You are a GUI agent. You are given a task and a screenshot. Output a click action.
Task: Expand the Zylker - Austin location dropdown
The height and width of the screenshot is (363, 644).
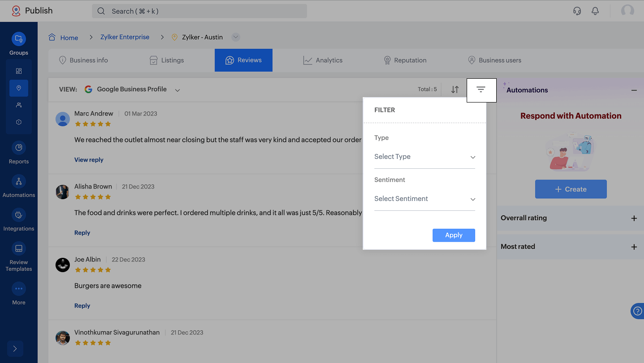(x=236, y=37)
